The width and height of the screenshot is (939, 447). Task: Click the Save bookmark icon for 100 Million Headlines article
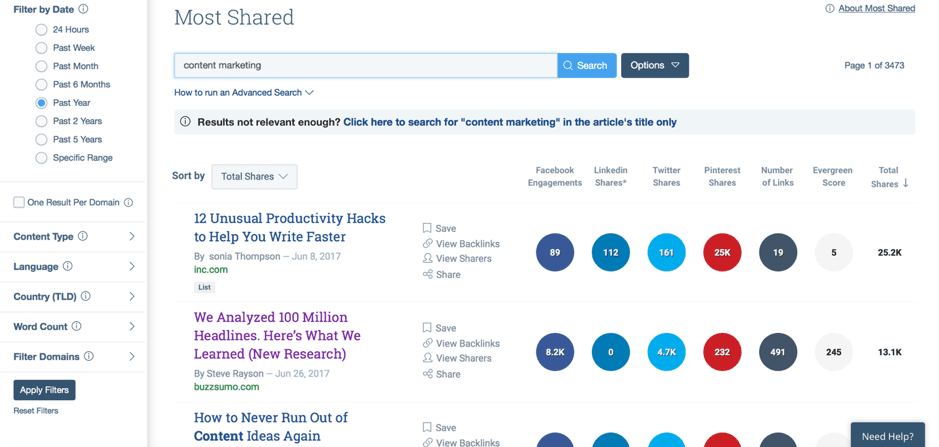click(x=427, y=327)
